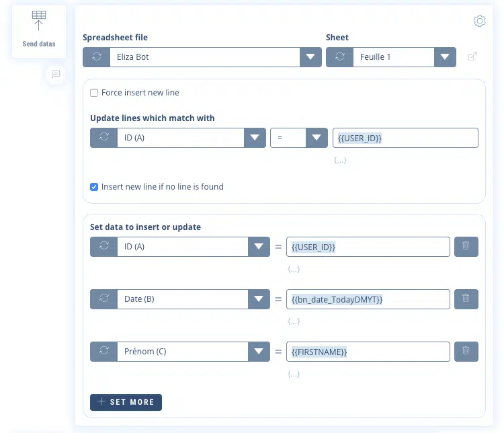Expand the Date (B) column dropdown

coord(259,299)
